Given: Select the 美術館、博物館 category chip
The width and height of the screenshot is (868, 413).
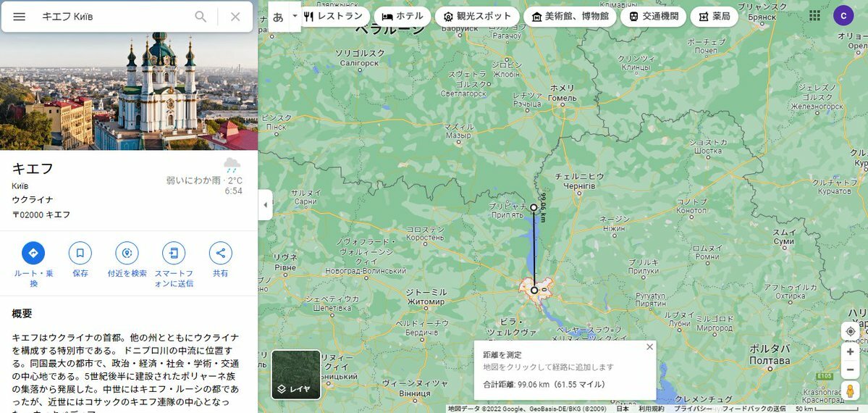Looking at the screenshot, I should point(570,17).
